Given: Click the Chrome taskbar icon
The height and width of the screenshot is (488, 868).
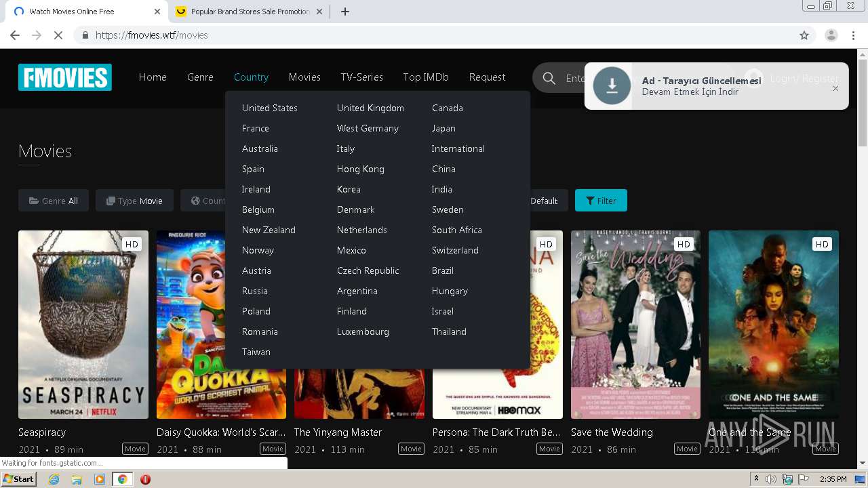Looking at the screenshot, I should 122,479.
